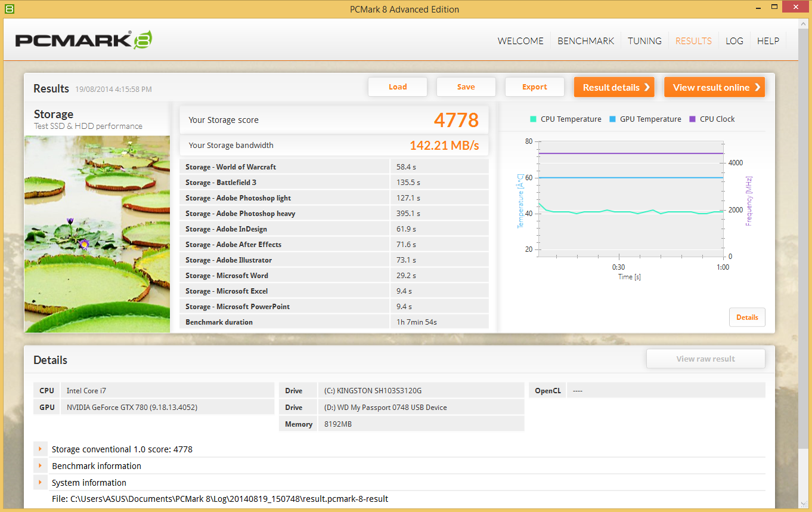Select the Storage - Adobe InDesign row
The image size is (812, 512).
(334, 229)
